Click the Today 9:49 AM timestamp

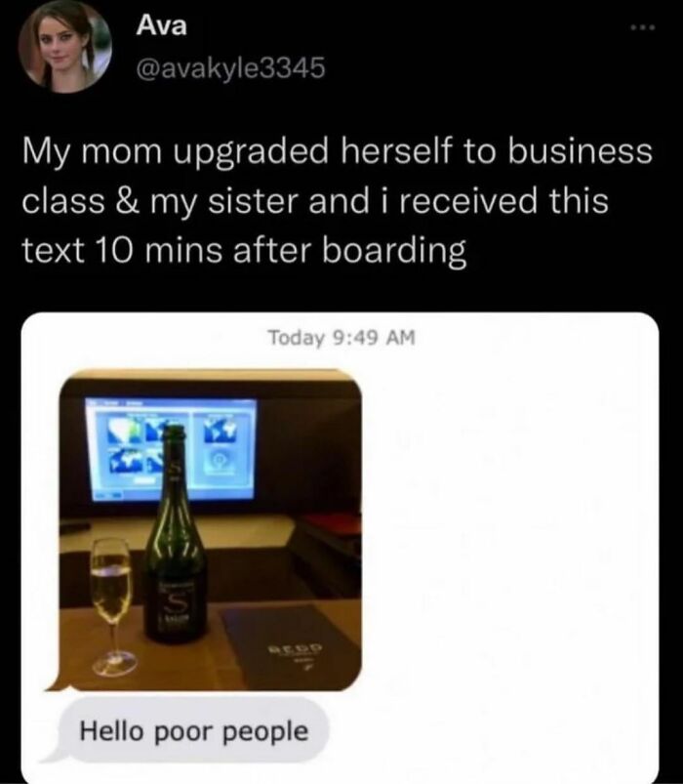click(x=341, y=338)
